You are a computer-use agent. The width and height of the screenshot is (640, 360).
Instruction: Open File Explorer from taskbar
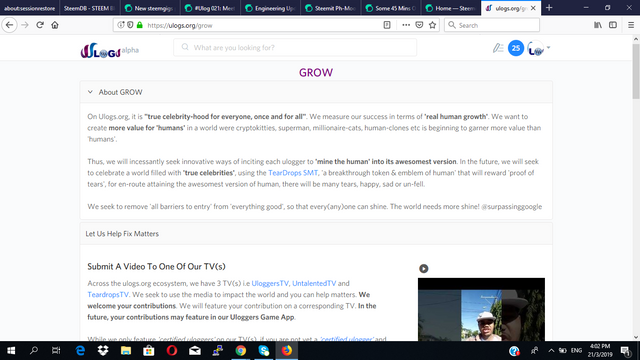pos(126,351)
